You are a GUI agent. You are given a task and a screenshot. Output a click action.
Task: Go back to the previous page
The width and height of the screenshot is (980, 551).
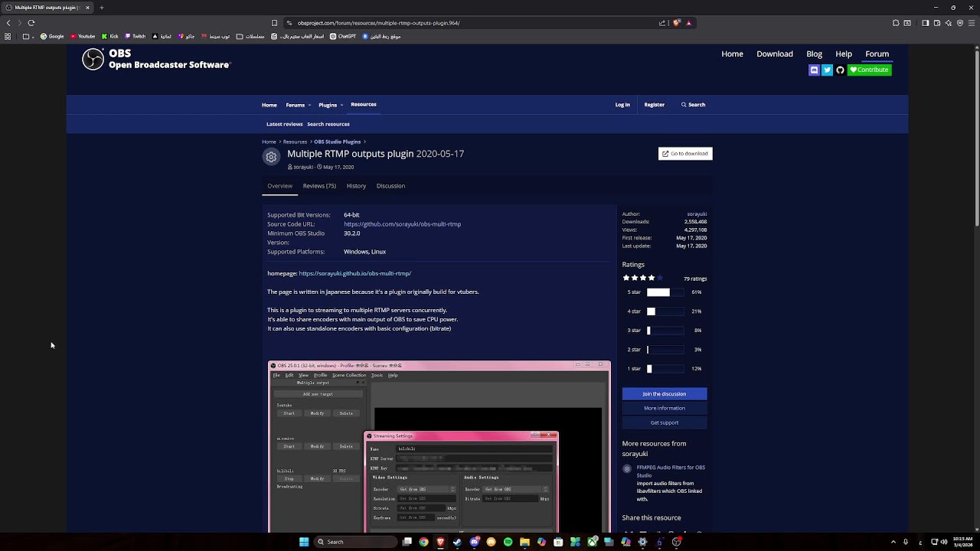point(8,23)
